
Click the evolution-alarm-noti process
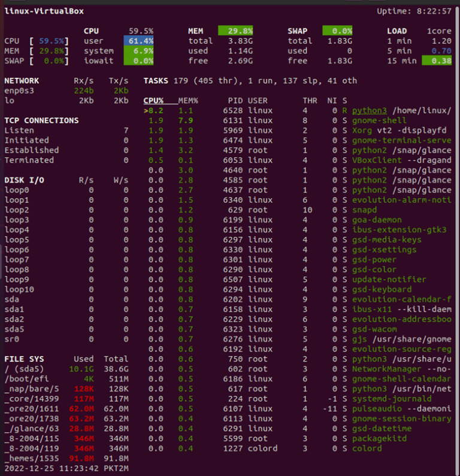click(402, 200)
